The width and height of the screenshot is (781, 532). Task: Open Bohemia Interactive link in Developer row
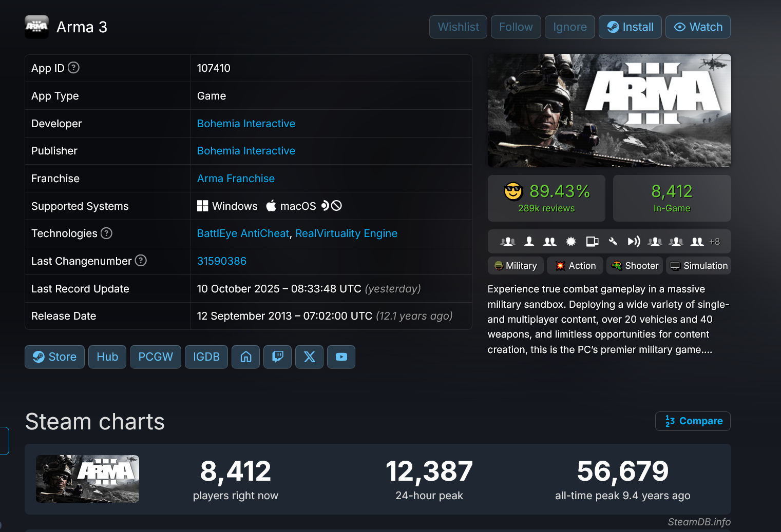coord(246,124)
